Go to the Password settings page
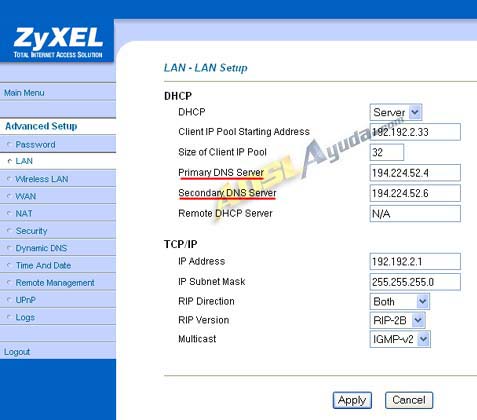 click(x=35, y=145)
